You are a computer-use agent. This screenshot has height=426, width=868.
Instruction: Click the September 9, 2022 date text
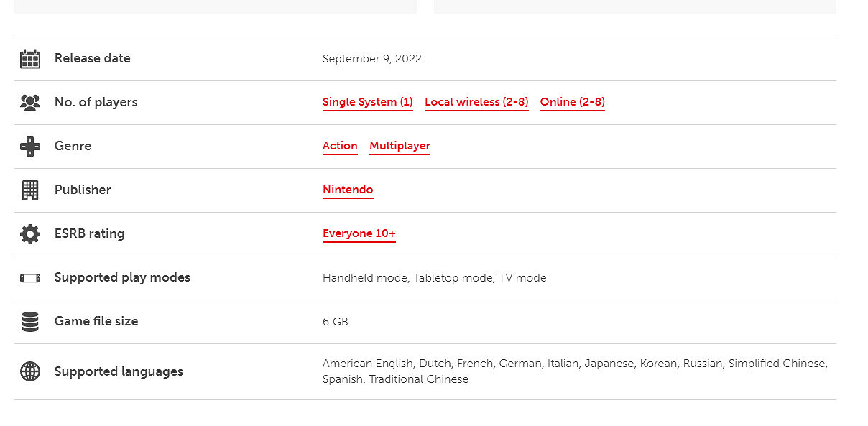point(371,59)
